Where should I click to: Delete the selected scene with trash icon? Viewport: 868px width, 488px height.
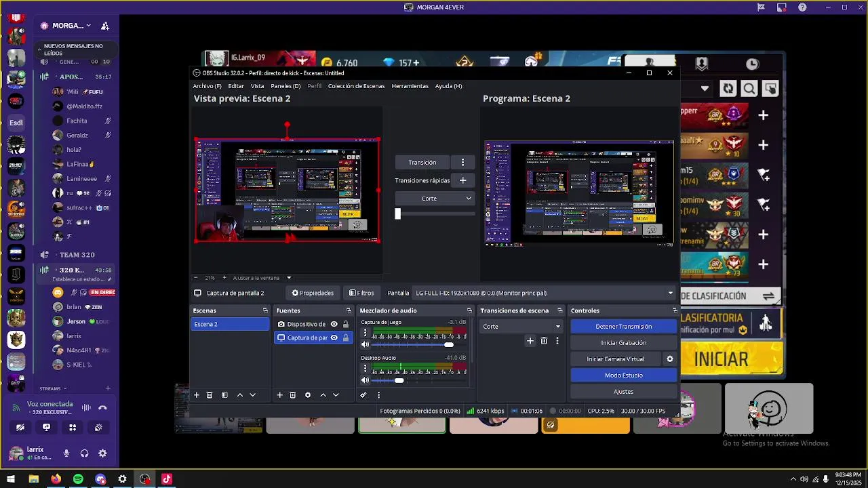[210, 395]
